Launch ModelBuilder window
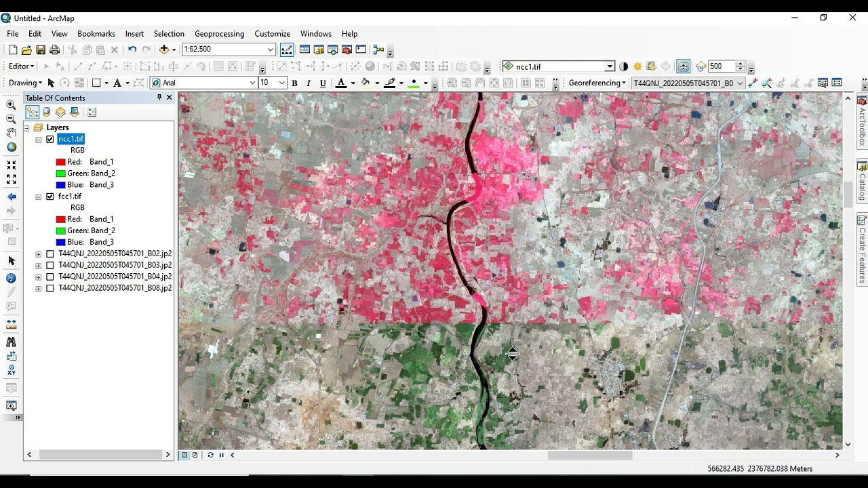868x488 pixels. [x=378, y=49]
